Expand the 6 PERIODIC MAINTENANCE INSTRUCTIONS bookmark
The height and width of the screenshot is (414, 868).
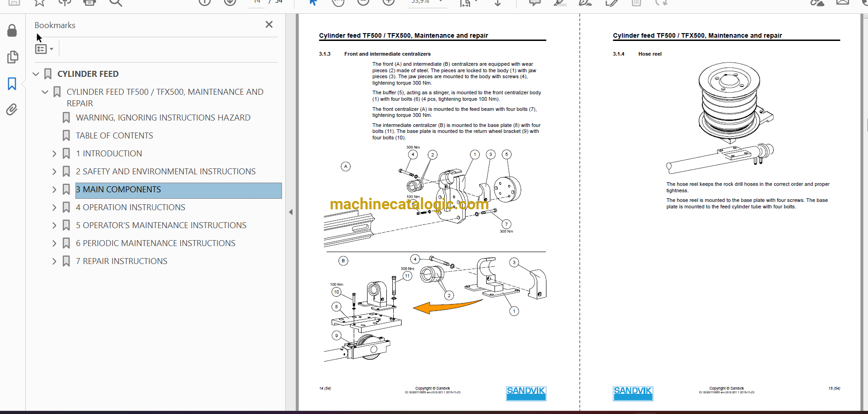(x=54, y=243)
